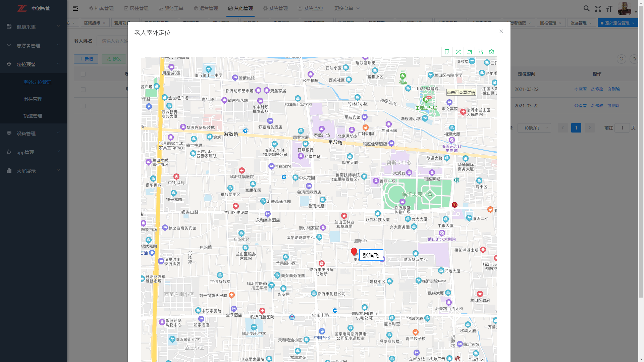Click the tablet view icon above map
Image resolution: width=644 pixels, height=362 pixels.
(x=447, y=52)
